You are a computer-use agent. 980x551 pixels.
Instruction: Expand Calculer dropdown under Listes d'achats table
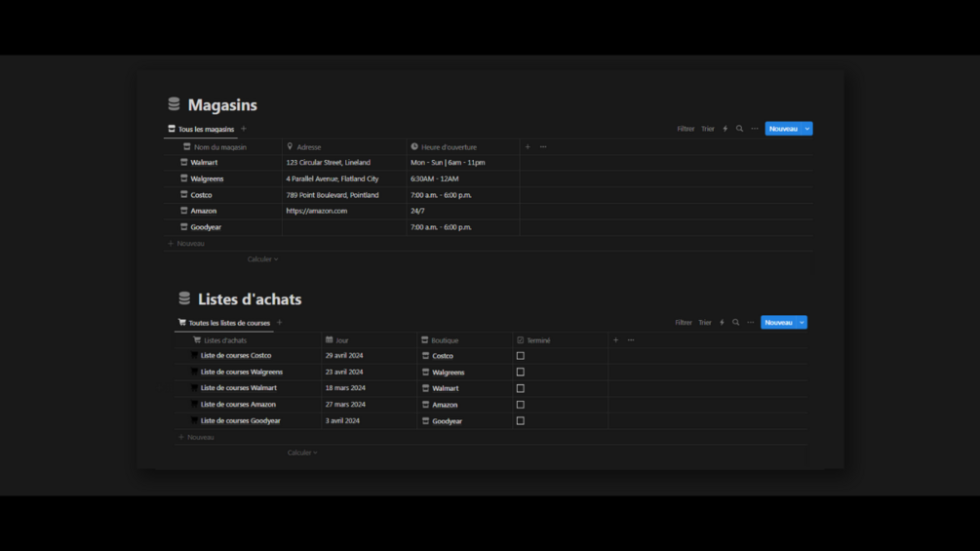(302, 453)
